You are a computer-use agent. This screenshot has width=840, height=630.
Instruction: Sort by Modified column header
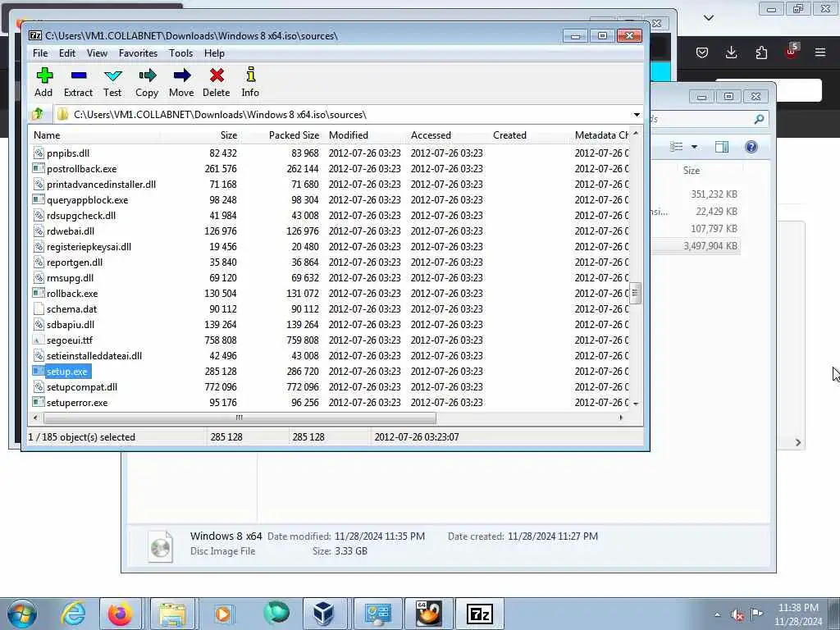[x=365, y=135]
